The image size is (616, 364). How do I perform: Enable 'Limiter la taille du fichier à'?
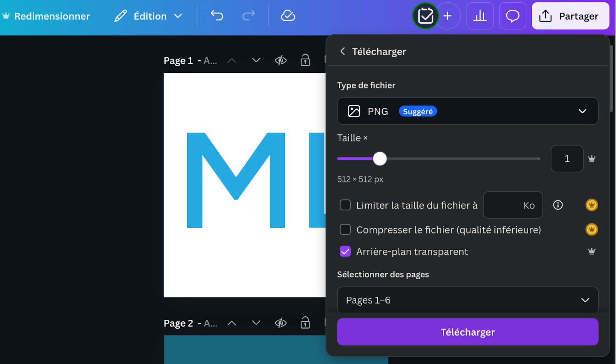click(x=345, y=205)
